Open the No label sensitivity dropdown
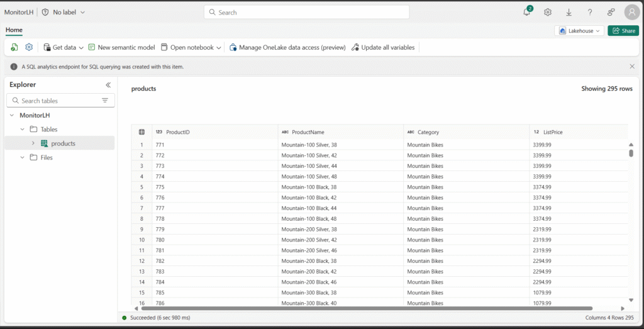Screen dimensions: 644x329 pos(64,13)
